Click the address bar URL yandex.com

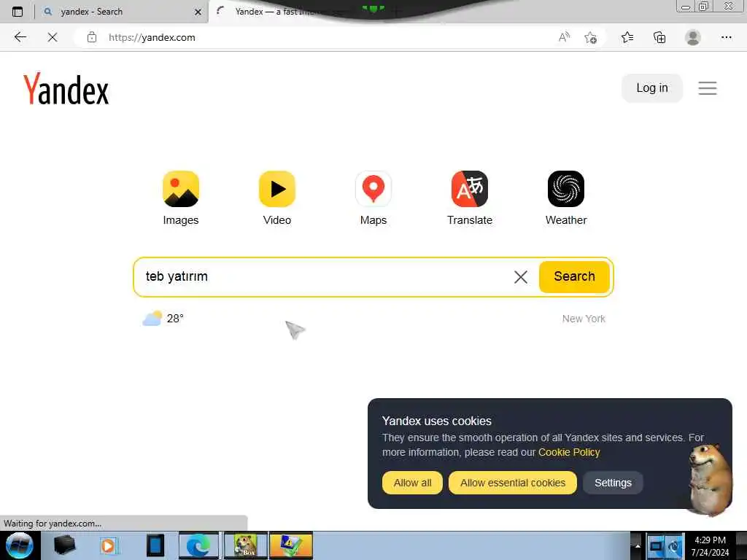(152, 38)
